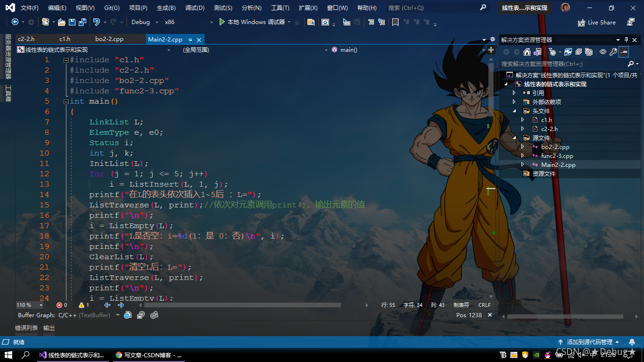
Task: Switch to the bo2-2.cpp tab
Action: coord(109,40)
